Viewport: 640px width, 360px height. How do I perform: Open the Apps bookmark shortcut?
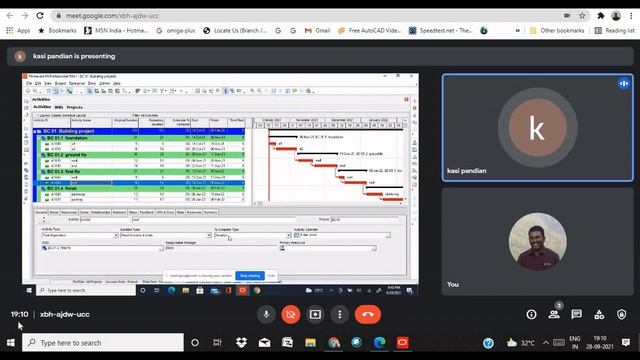point(18,31)
